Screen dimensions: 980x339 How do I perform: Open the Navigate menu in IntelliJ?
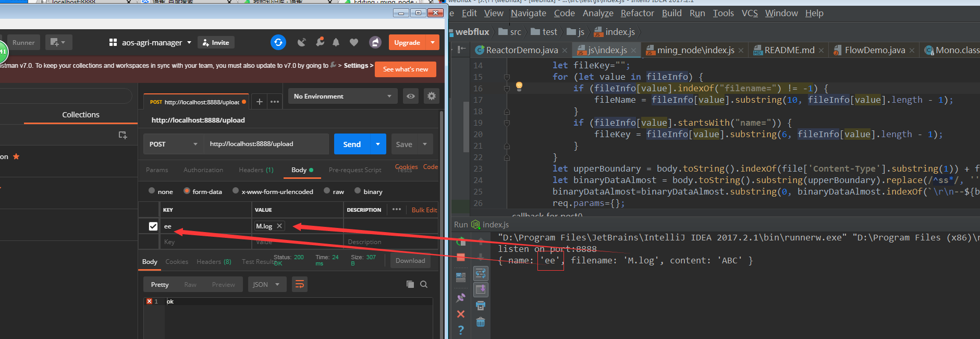point(529,13)
